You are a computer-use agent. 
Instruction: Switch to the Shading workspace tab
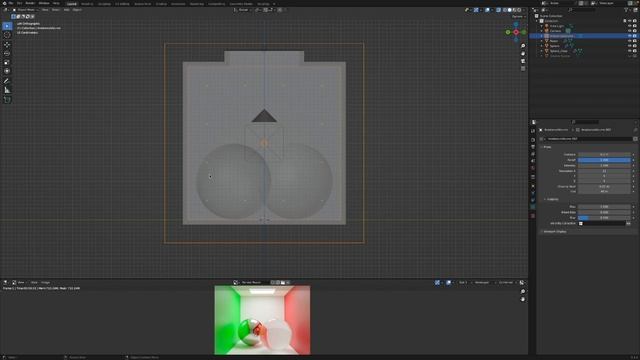coord(161,4)
